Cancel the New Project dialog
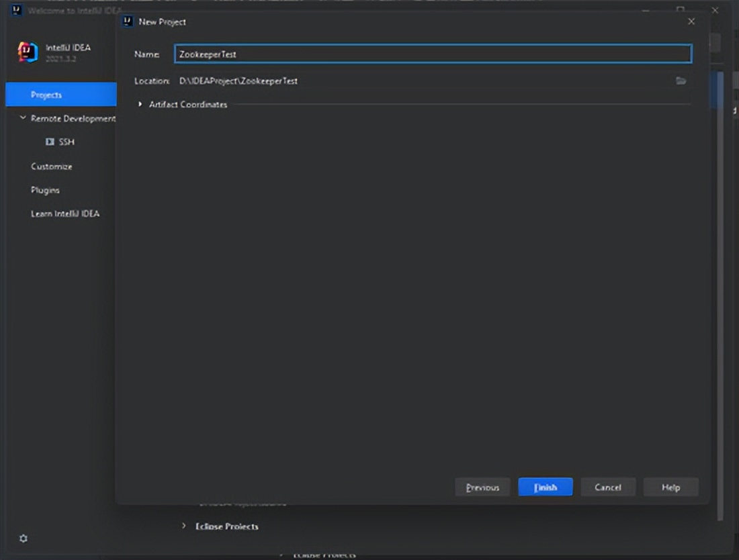Image resolution: width=739 pixels, height=560 pixels. (608, 487)
